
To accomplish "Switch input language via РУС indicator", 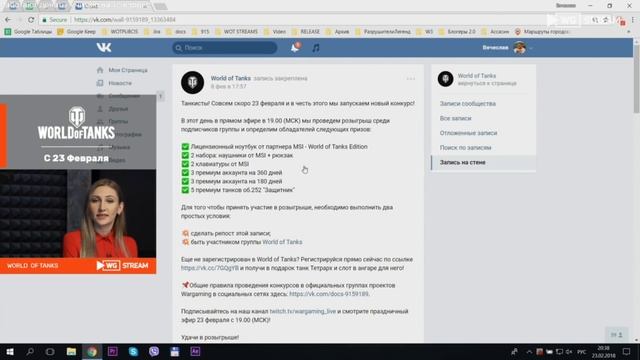I will click(x=582, y=351).
